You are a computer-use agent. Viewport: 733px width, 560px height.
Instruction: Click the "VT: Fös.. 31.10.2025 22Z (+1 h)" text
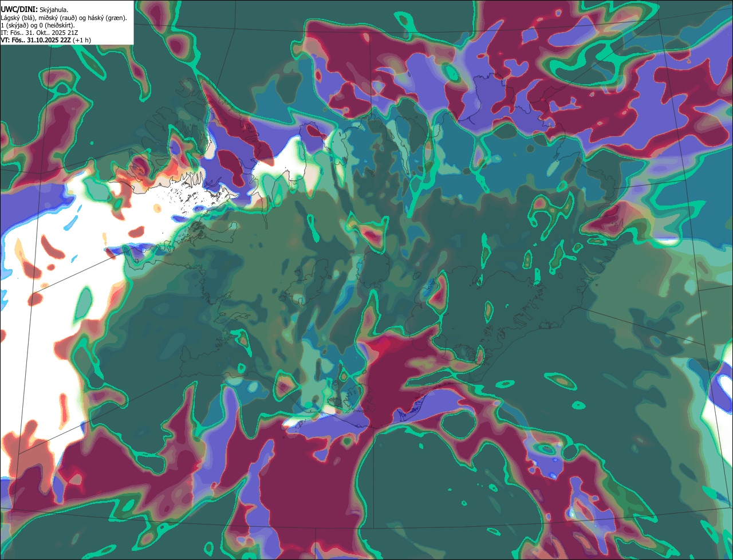click(x=46, y=40)
